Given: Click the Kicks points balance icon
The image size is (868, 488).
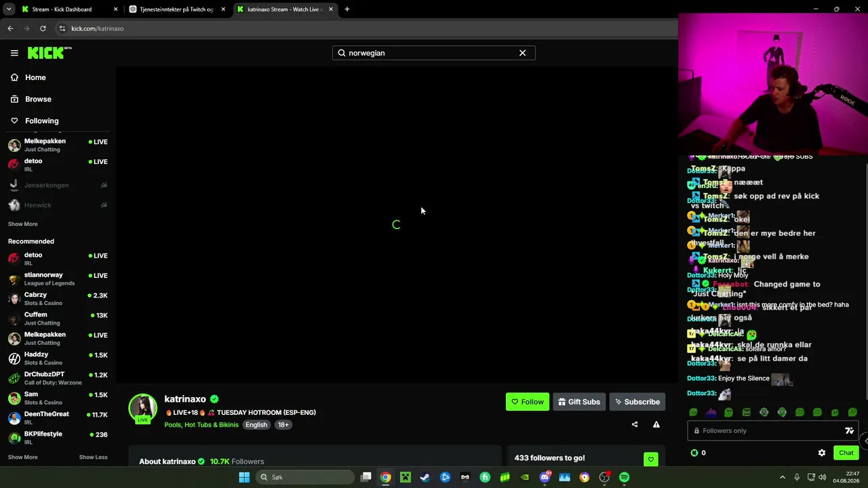Looking at the screenshot, I should tap(694, 453).
